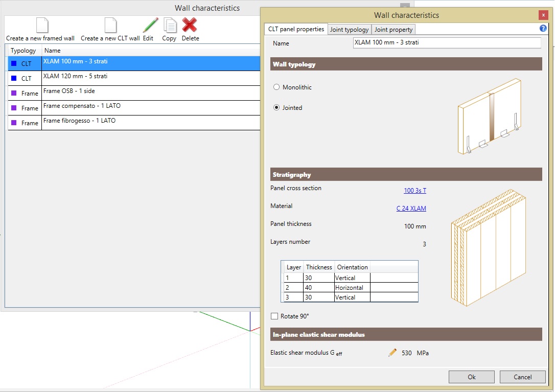555x392 pixels.
Task: Click the Create a new CLT wall icon
Action: click(x=110, y=26)
